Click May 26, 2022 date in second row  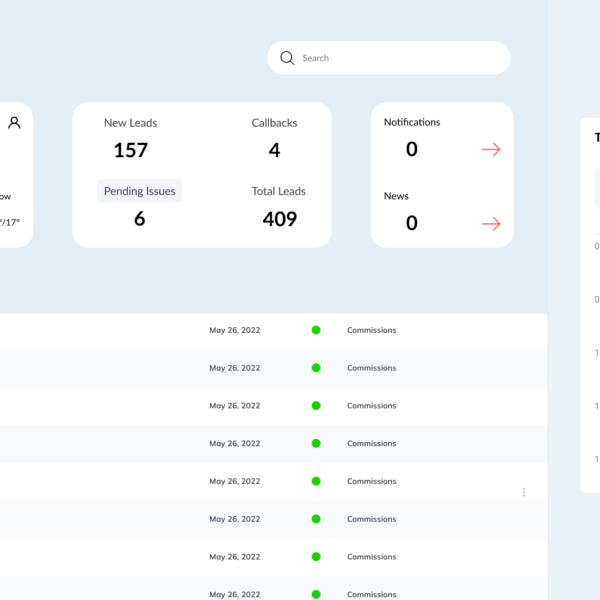[234, 368]
